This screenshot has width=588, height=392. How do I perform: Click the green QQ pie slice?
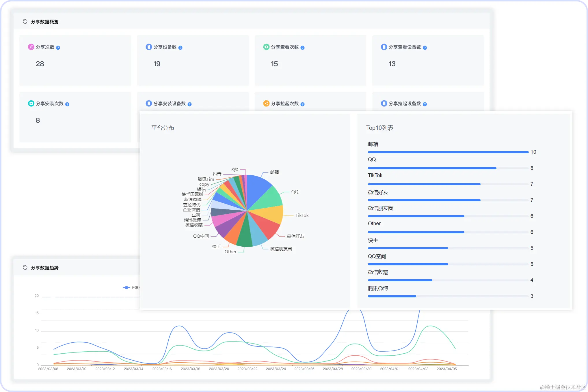coord(270,199)
